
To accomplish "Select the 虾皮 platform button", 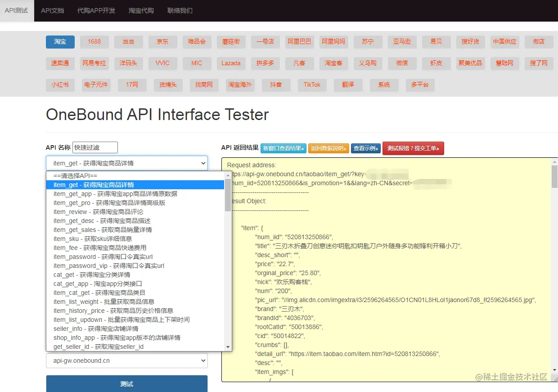I will (x=436, y=63).
